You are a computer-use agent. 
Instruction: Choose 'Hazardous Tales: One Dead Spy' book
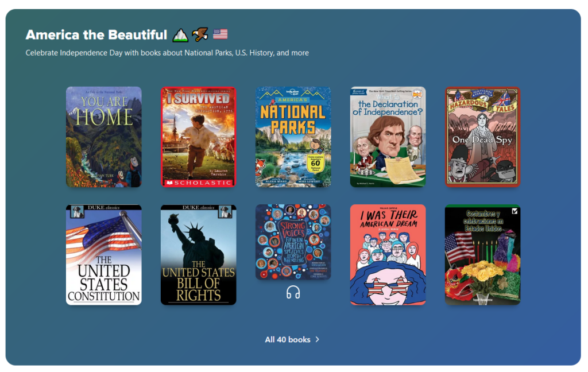(x=482, y=137)
